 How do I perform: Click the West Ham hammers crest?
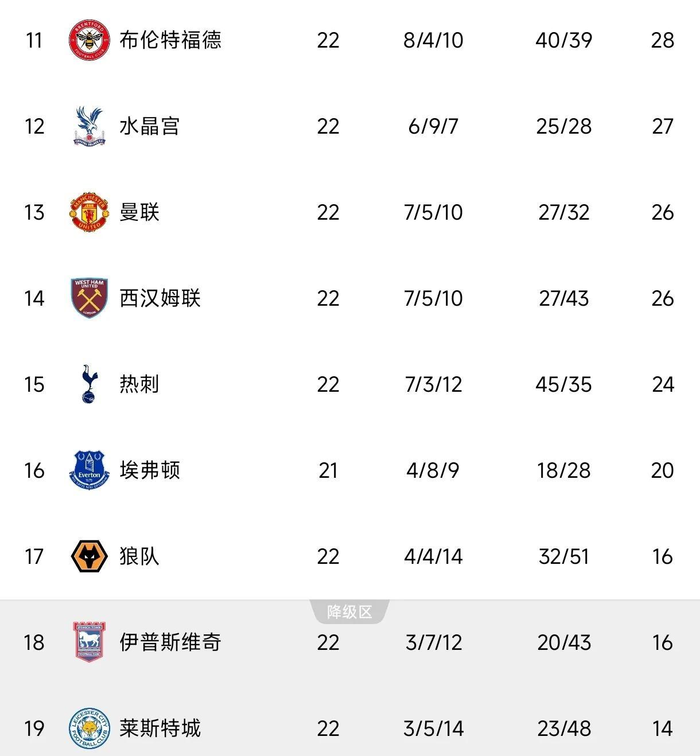pyautogui.click(x=89, y=298)
